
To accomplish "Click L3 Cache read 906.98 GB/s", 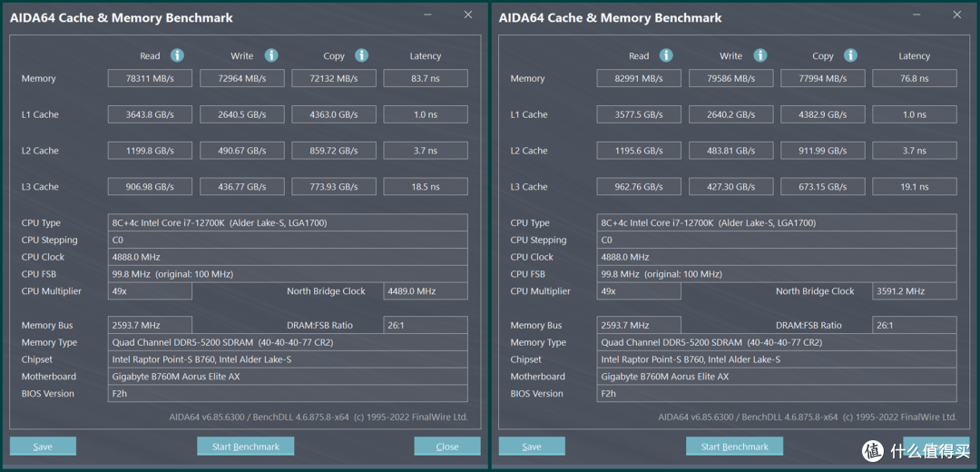I will 150,187.
